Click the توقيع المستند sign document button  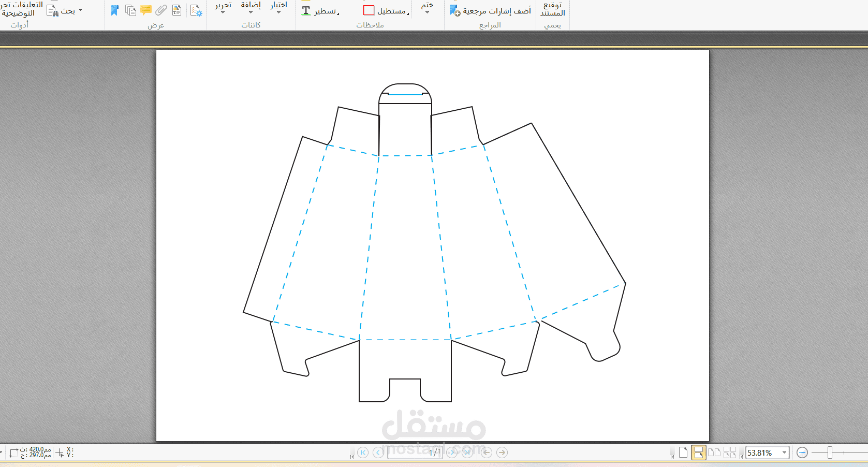tap(553, 9)
